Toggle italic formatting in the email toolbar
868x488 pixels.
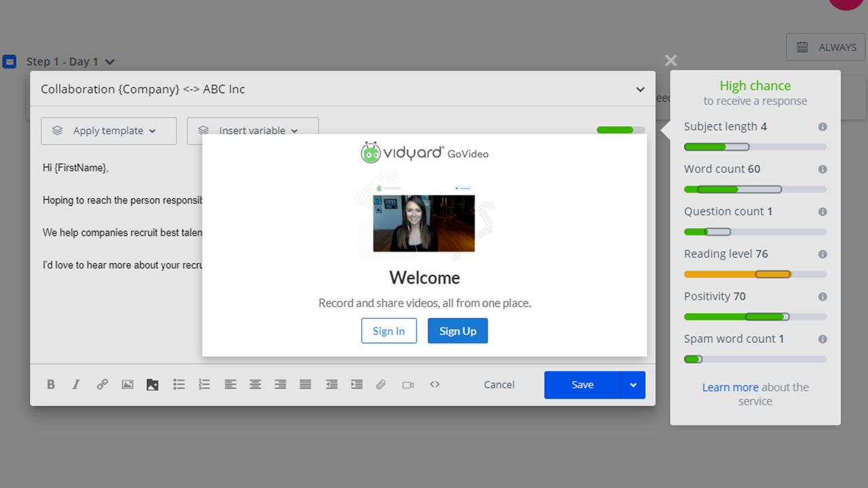point(76,384)
